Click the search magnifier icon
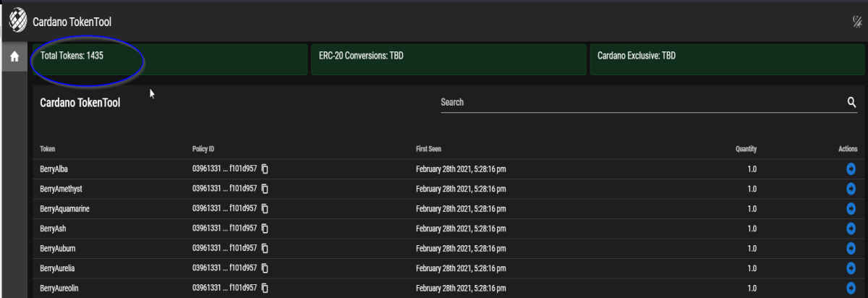The width and height of the screenshot is (868, 298). point(851,102)
